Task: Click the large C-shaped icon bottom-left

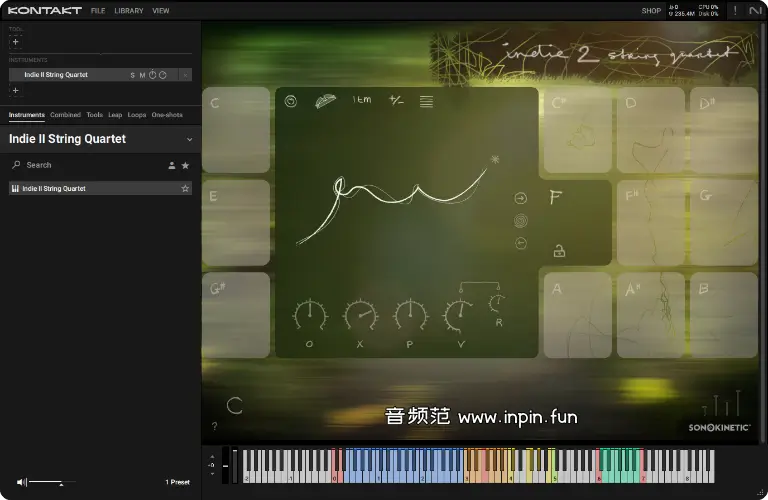Action: [x=235, y=405]
